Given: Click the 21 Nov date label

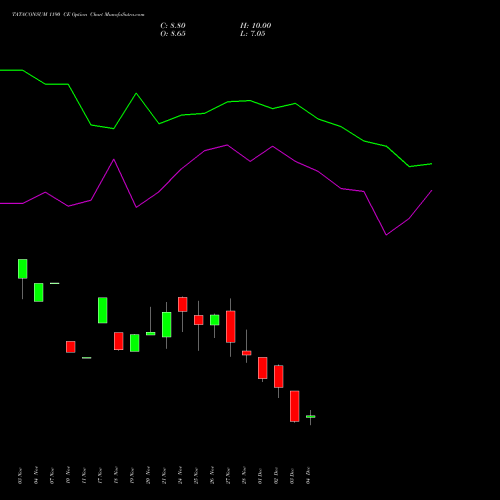Looking at the screenshot, I should (164, 476).
